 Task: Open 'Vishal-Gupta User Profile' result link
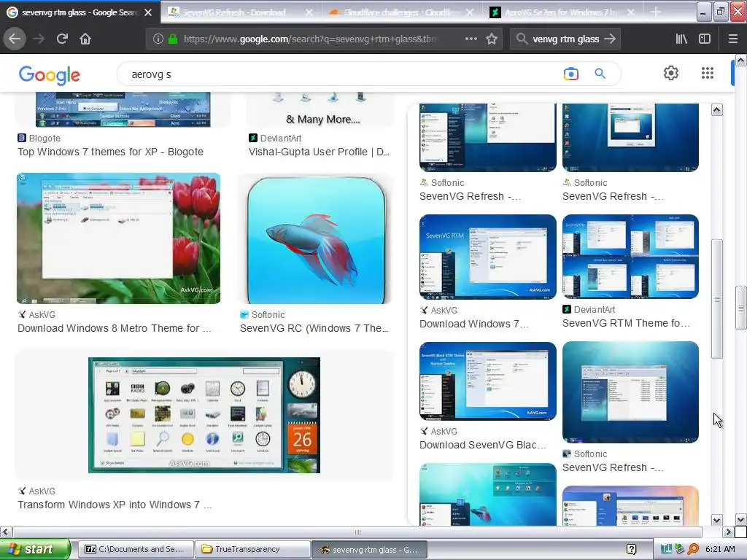(x=320, y=152)
